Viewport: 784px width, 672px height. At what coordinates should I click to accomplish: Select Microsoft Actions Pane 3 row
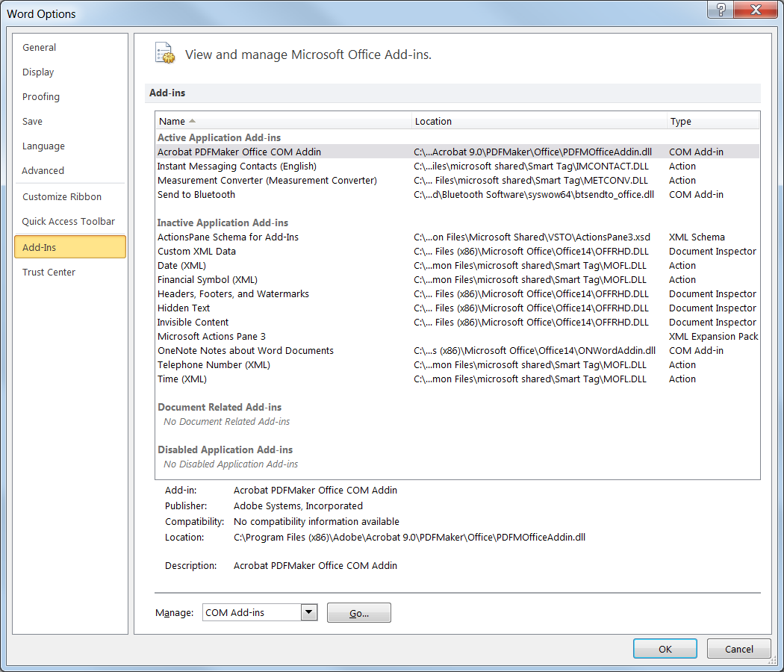pyautogui.click(x=458, y=337)
